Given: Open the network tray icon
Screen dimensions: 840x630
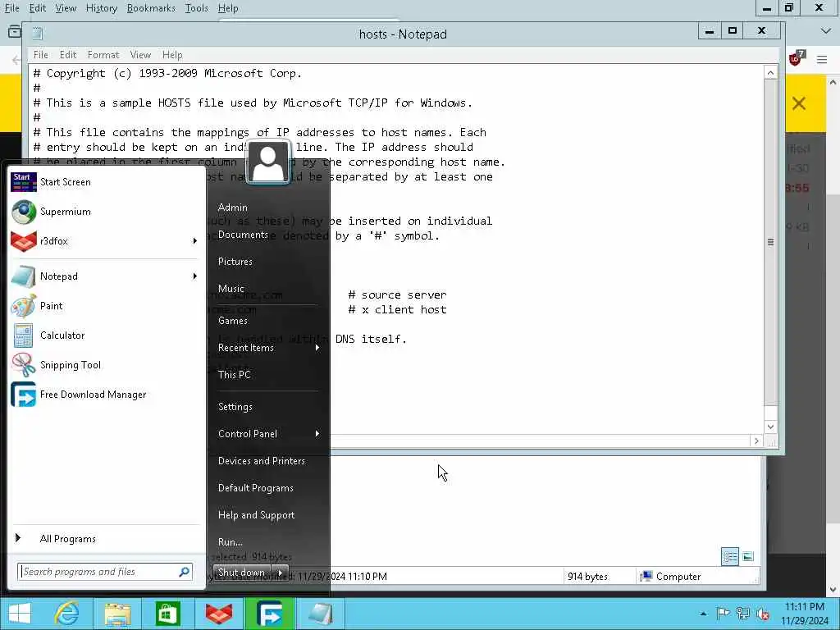Looking at the screenshot, I should (743, 614).
